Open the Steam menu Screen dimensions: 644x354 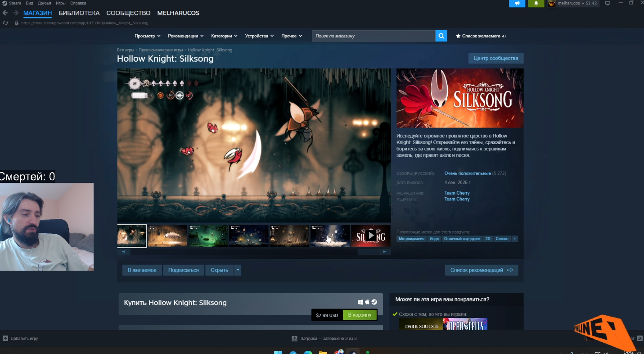[15, 3]
